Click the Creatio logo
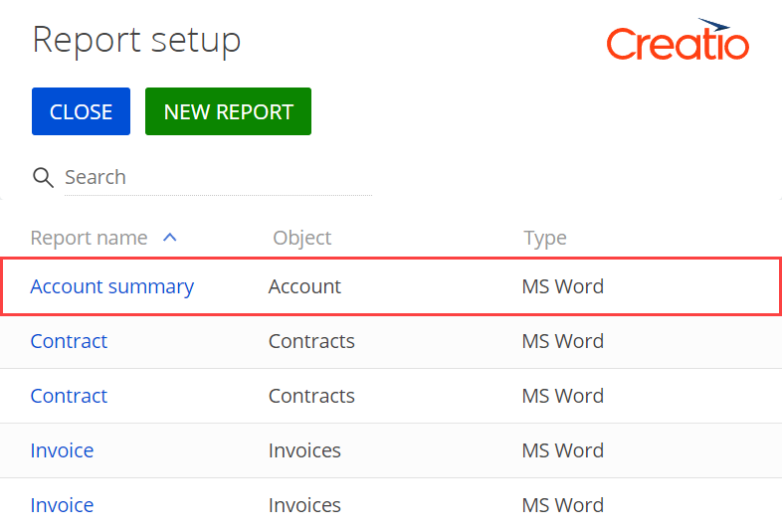The width and height of the screenshot is (782, 532). tap(678, 40)
